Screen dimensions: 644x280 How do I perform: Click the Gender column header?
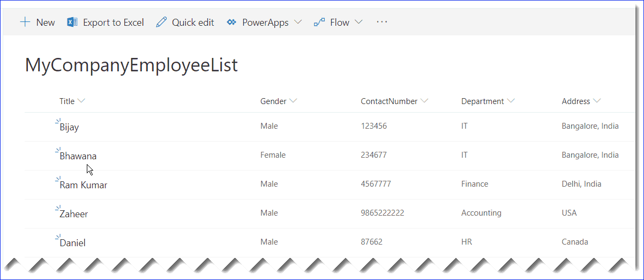coord(273,101)
